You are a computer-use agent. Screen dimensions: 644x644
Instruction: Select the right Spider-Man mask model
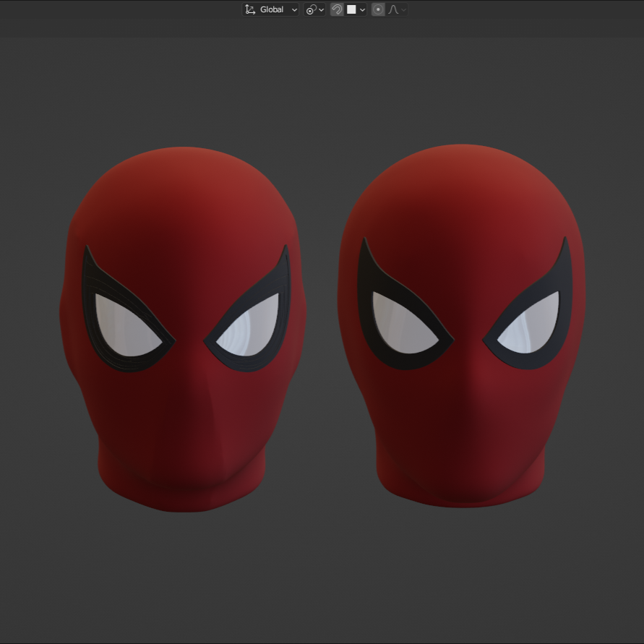(462, 326)
